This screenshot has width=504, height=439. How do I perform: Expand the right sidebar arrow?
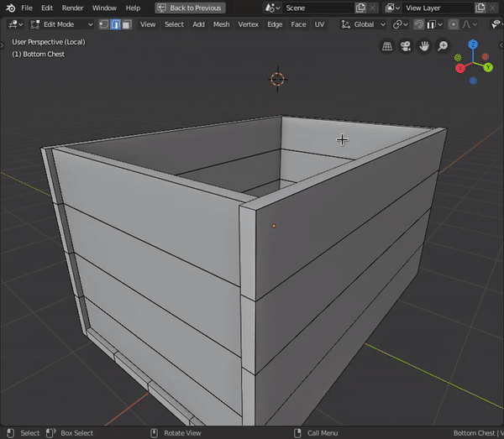point(501,45)
